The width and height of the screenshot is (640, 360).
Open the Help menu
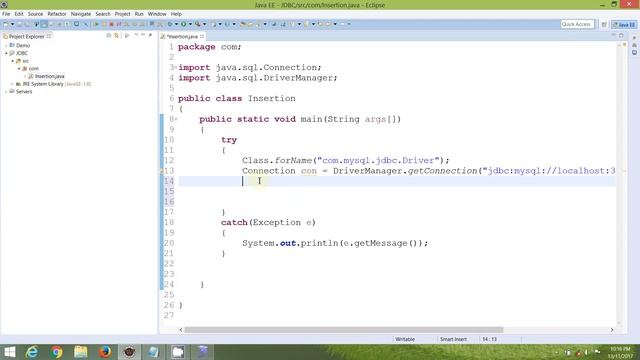(x=176, y=14)
